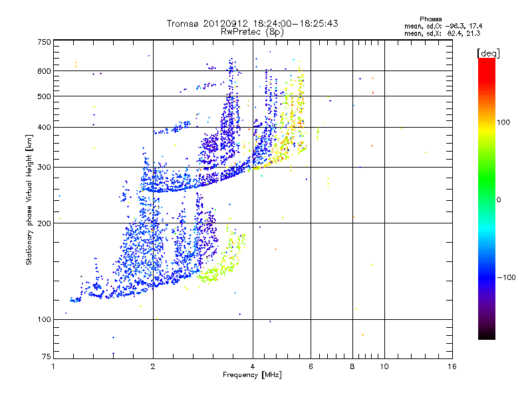The width and height of the screenshot is (532, 399).
Task: Click the colorbar tick label '0'
Action: click(498, 199)
